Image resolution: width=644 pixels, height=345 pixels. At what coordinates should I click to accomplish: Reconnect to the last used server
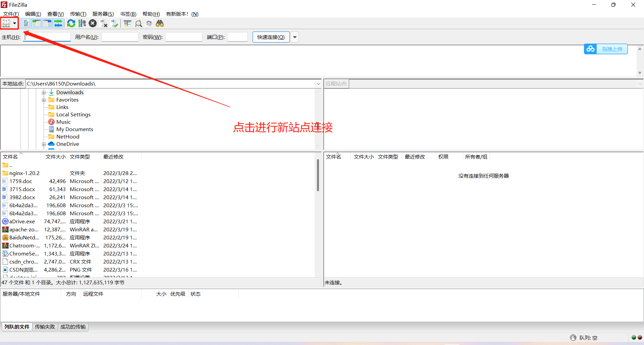(115, 23)
